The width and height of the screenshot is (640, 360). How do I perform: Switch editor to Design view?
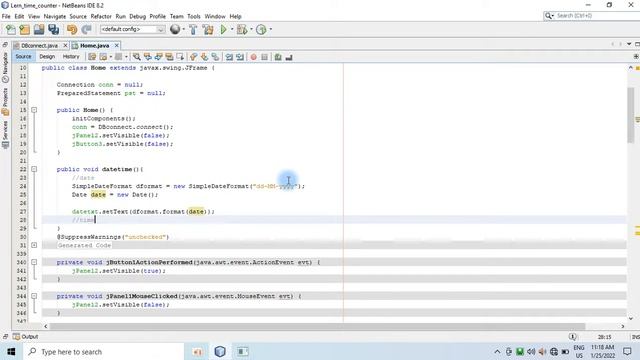[47, 57]
